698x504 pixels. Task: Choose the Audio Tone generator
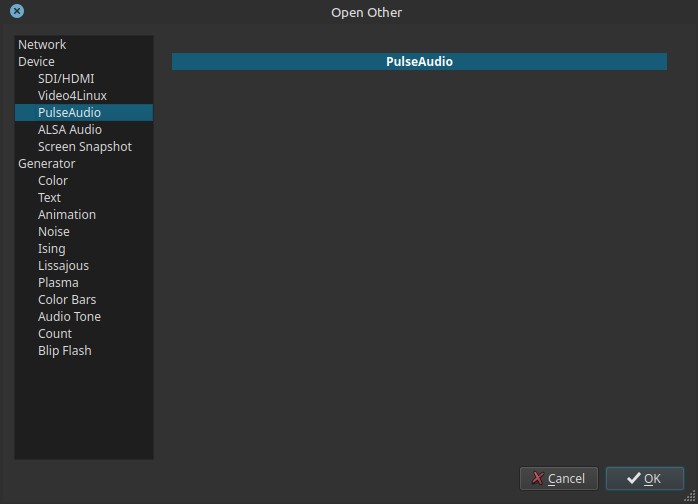pyautogui.click(x=69, y=317)
